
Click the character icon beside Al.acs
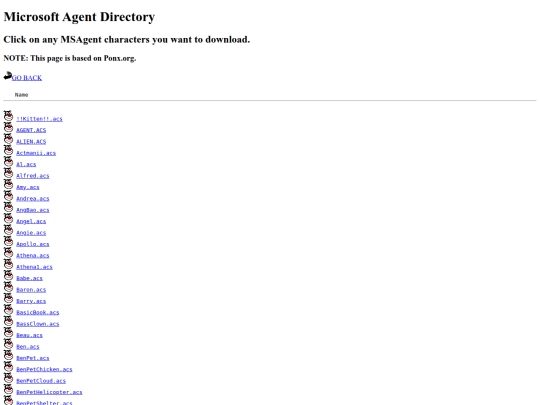[x=8, y=162]
